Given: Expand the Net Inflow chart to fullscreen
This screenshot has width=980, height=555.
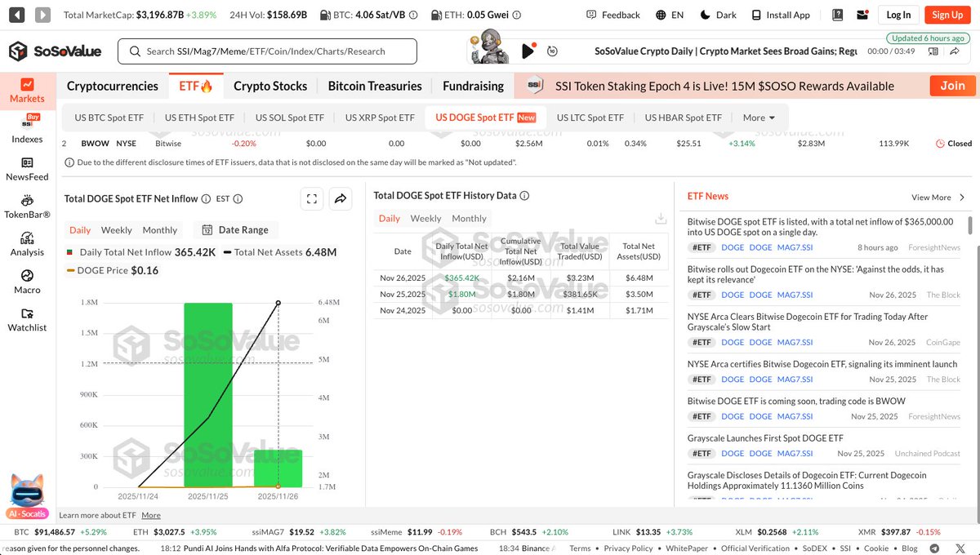Looking at the screenshot, I should 311,198.
